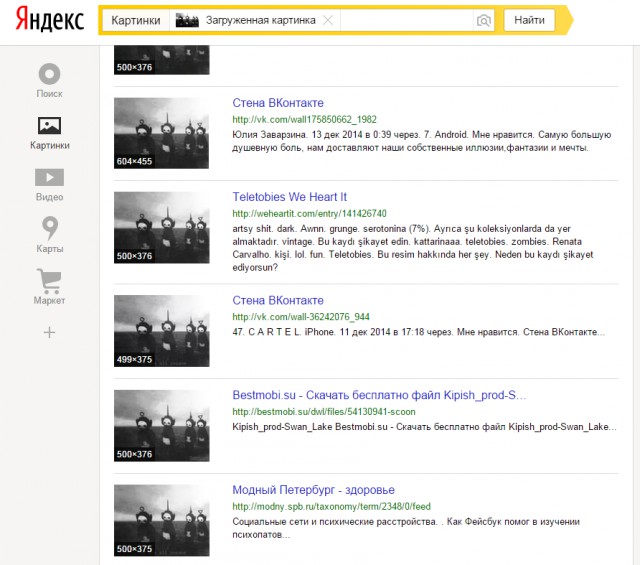Screen dimensions: 640x565
Task: Focus the search text input field
Action: (407, 20)
